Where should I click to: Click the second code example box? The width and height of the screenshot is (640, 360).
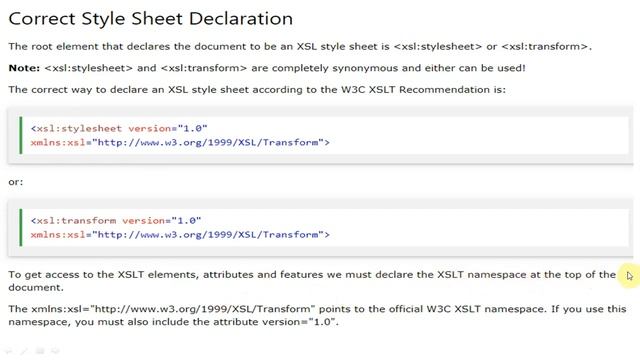320,227
